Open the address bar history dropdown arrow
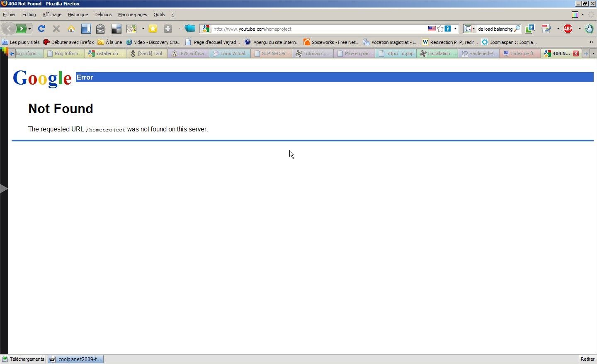Screen dimensions: 597x364 (455, 29)
